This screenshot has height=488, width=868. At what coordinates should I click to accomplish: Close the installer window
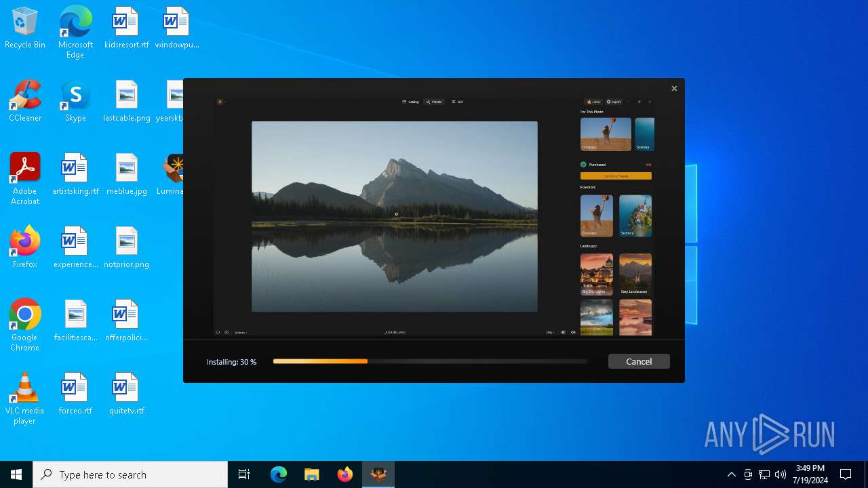coord(674,88)
